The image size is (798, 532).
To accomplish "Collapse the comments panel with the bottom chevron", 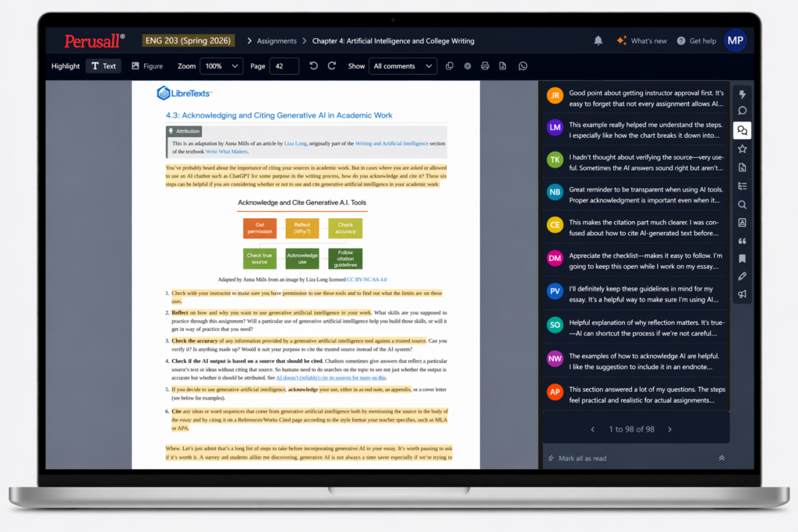I will pos(721,458).
